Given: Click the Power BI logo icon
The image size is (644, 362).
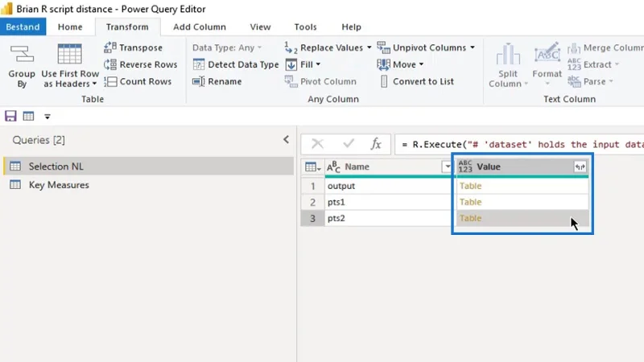Looking at the screenshot, I should coord(7,9).
